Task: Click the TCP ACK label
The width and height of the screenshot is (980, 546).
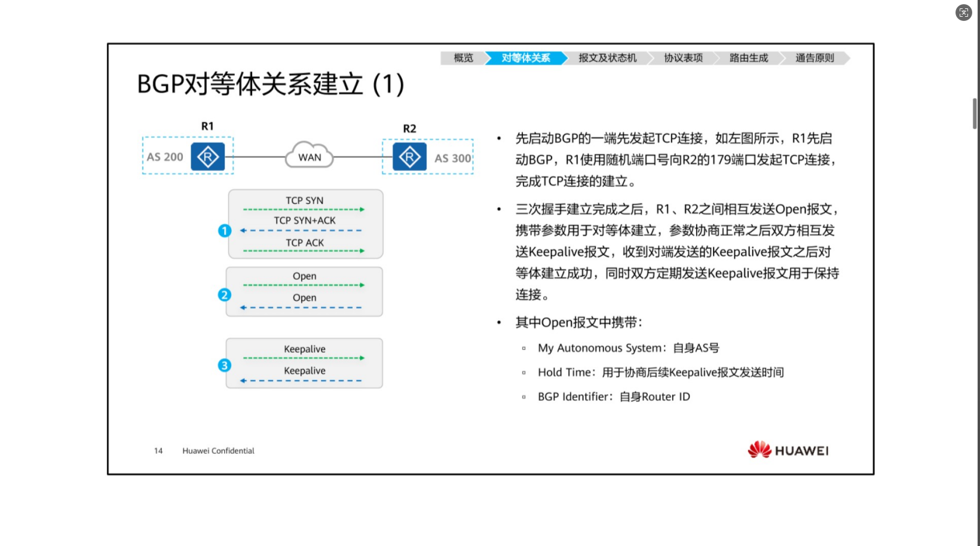Action: point(304,243)
